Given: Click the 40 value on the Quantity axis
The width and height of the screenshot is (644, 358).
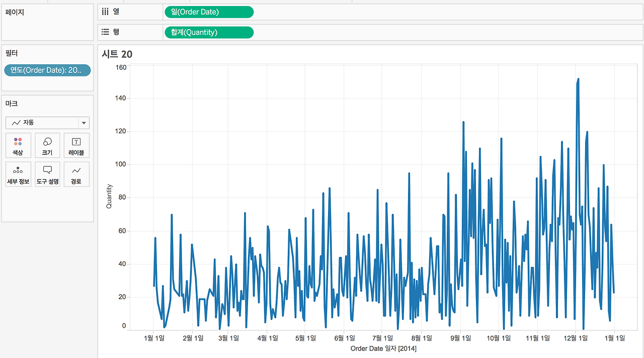Looking at the screenshot, I should (122, 264).
